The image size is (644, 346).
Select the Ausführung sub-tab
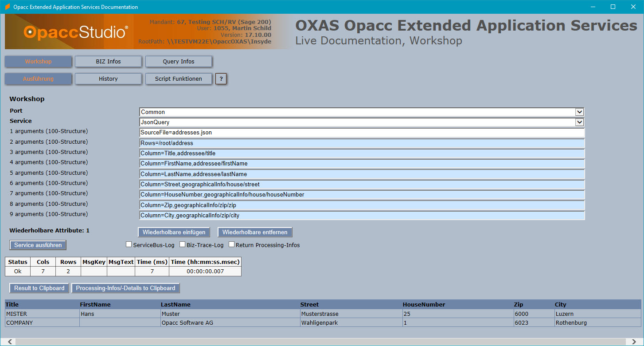pyautogui.click(x=38, y=79)
